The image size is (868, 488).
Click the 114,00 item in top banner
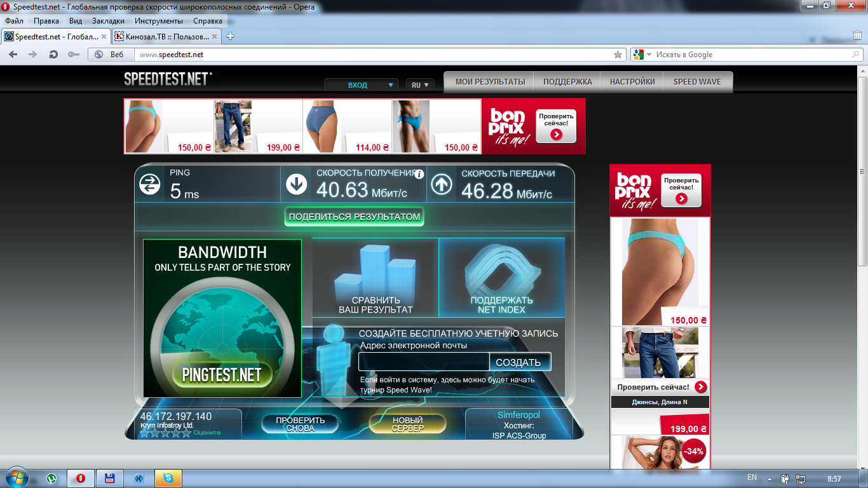tap(347, 126)
